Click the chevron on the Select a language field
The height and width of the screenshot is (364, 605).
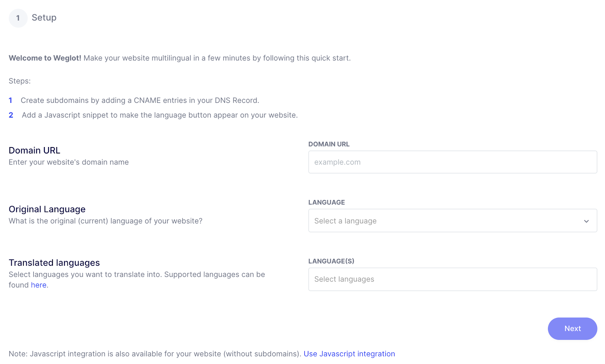pos(586,221)
